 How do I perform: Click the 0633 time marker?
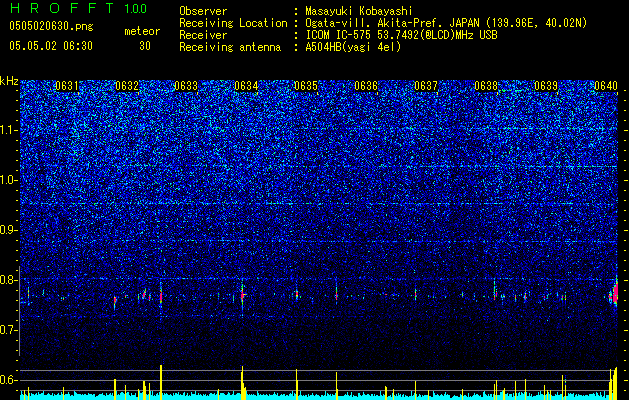[x=187, y=86]
